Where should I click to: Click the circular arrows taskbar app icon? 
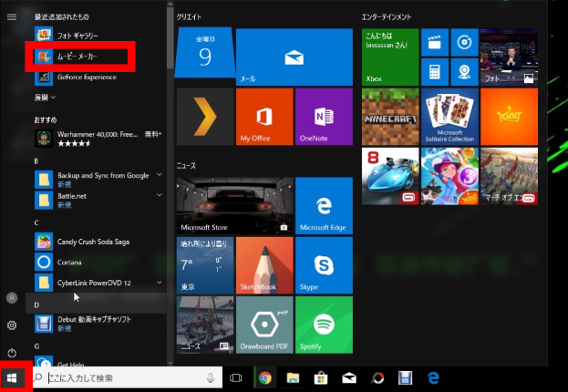click(377, 378)
